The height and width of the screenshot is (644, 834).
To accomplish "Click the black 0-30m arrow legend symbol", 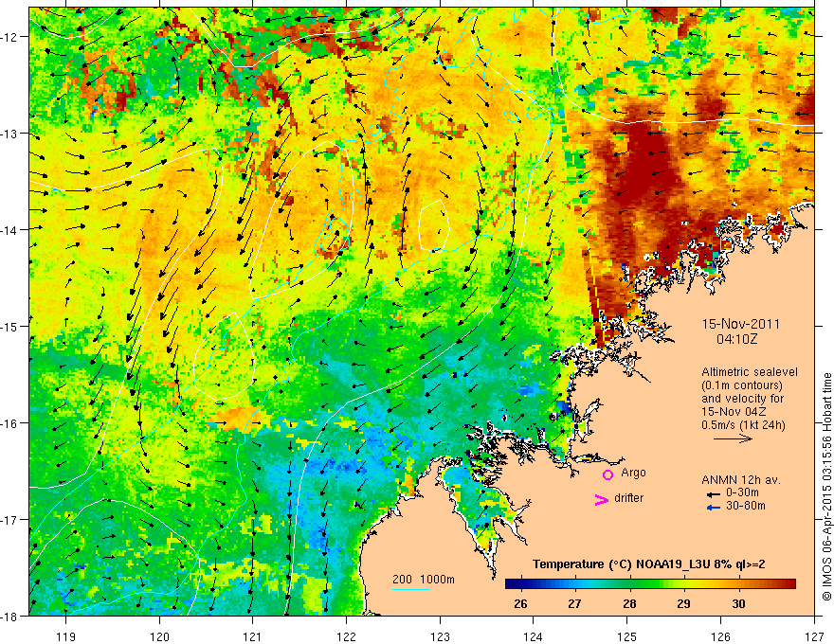I will 713,493.
